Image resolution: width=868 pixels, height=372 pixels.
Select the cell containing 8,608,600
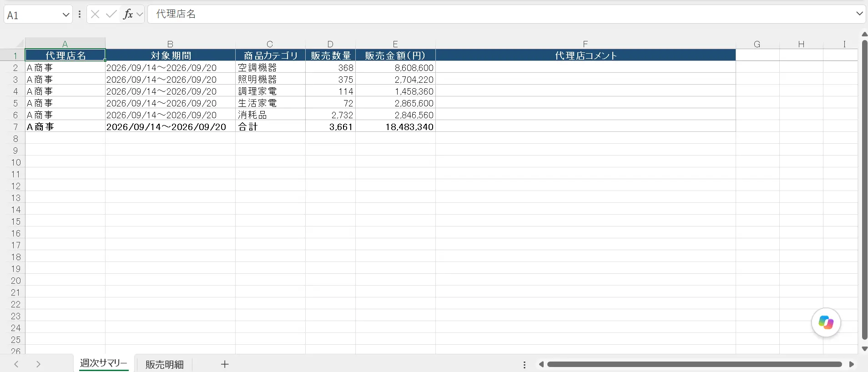(395, 67)
